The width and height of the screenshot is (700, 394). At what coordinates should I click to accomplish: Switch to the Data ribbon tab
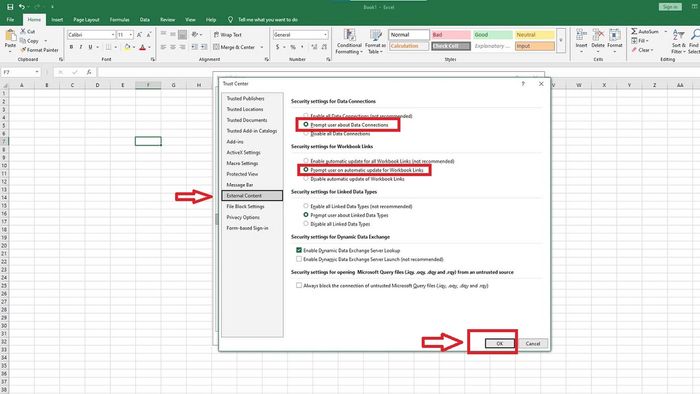(x=145, y=20)
